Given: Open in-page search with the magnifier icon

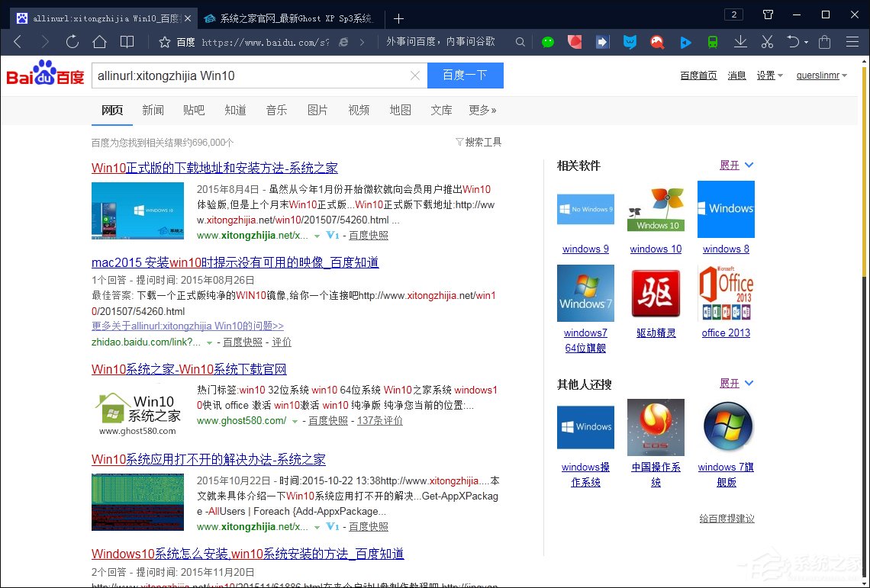Looking at the screenshot, I should pyautogui.click(x=520, y=41).
